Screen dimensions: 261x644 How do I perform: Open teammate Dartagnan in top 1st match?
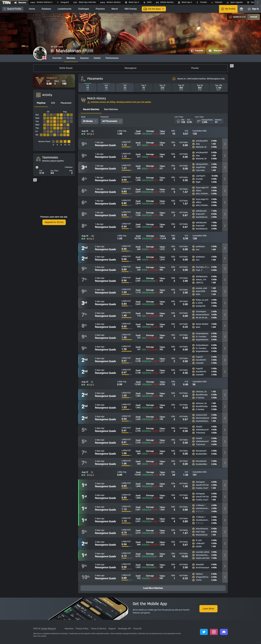coord(200,482)
